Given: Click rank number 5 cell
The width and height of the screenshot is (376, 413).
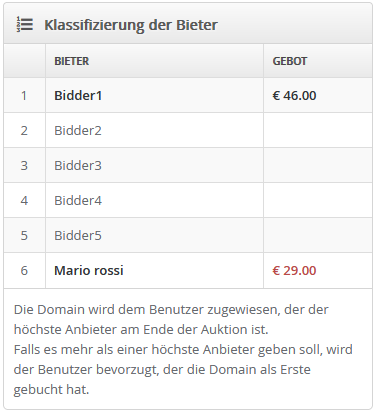Looking at the screenshot, I should click(24, 236).
